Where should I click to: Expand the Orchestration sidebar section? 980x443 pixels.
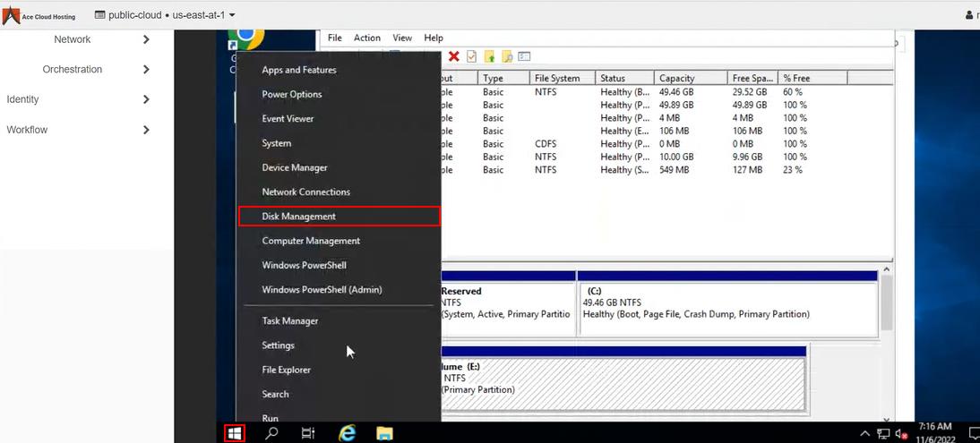(x=146, y=70)
